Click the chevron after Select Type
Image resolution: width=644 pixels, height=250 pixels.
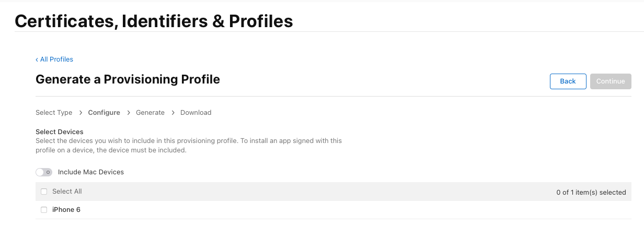pos(80,113)
